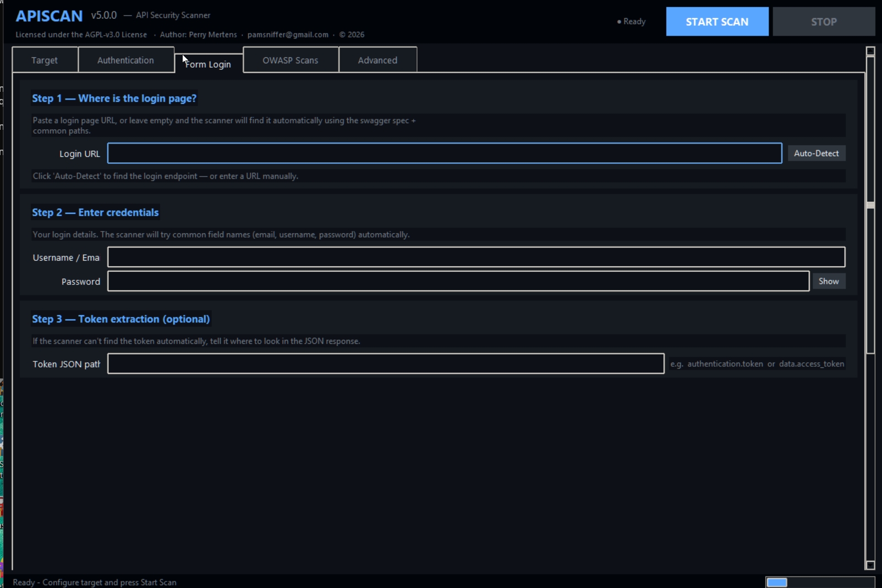Click the v5.0.0 version label
This screenshot has height=588, width=882.
[x=104, y=15]
